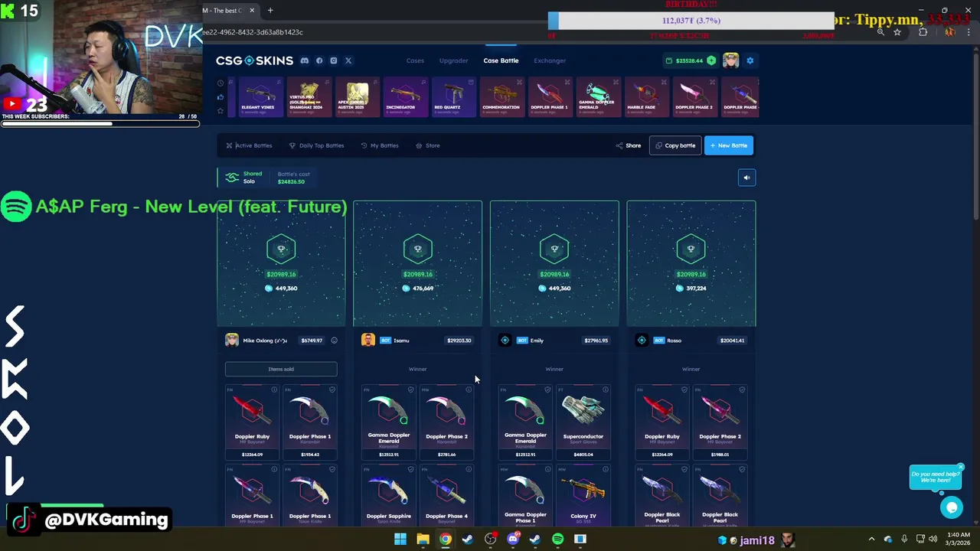Select the Case Battle tab
The width and height of the screenshot is (980, 551).
501,60
